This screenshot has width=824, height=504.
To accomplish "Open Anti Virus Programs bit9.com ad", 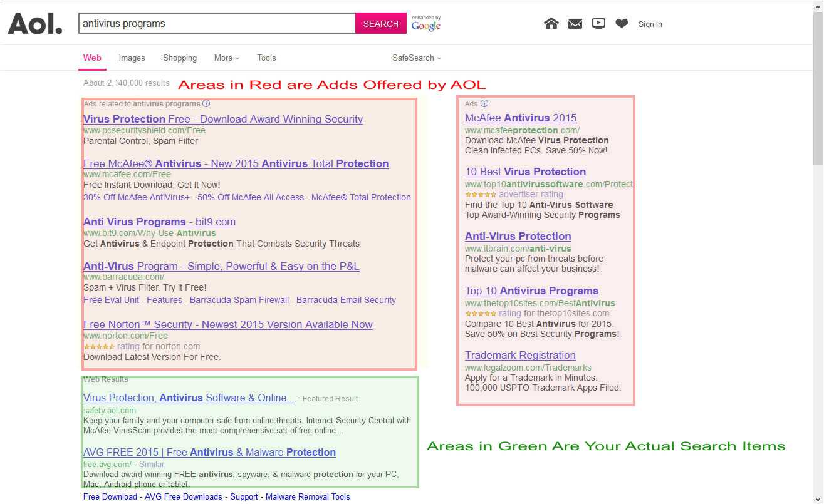I will tap(159, 222).
